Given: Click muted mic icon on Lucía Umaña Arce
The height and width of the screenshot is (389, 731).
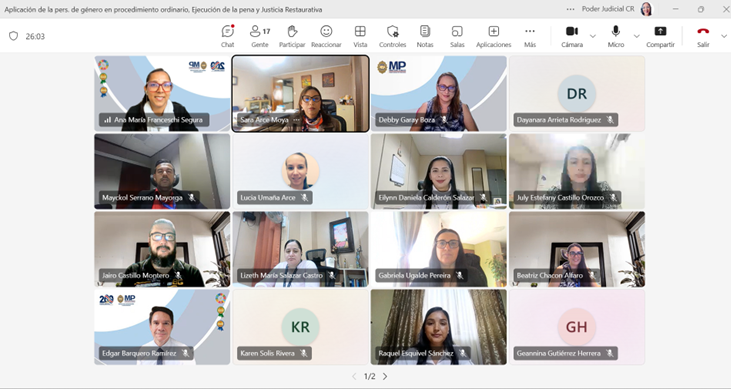Looking at the screenshot, I should pos(304,198).
